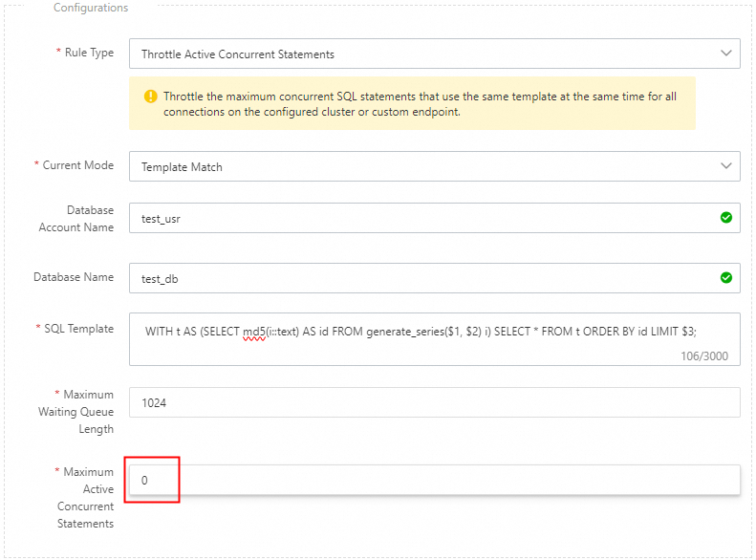
Task: Open the Rule Type dropdown
Action: pyautogui.click(x=435, y=54)
